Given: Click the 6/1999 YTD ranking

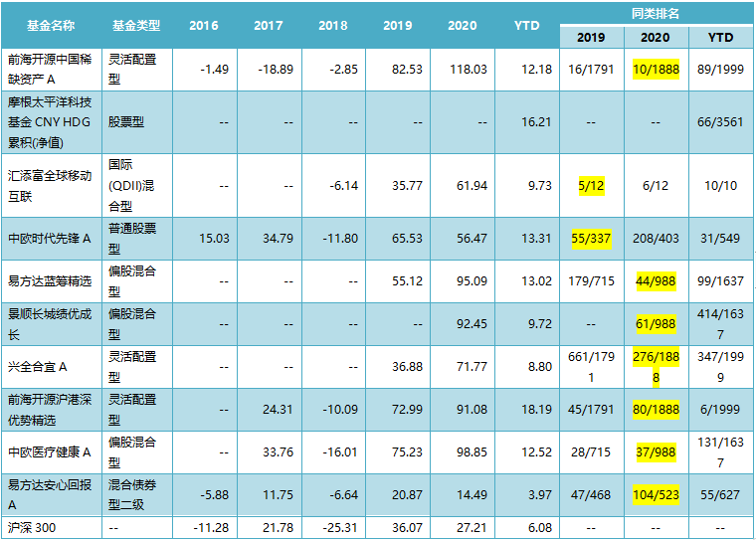Looking at the screenshot, I should click(x=721, y=410).
